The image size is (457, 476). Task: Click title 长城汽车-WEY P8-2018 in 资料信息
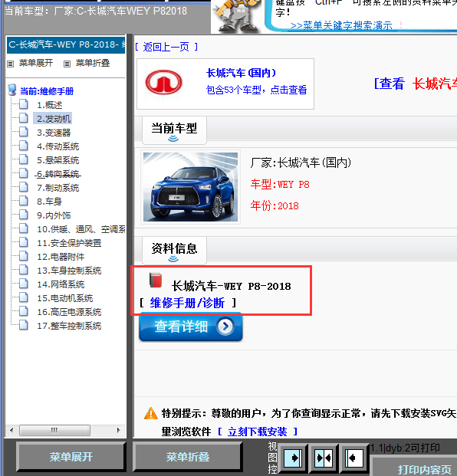point(232,286)
